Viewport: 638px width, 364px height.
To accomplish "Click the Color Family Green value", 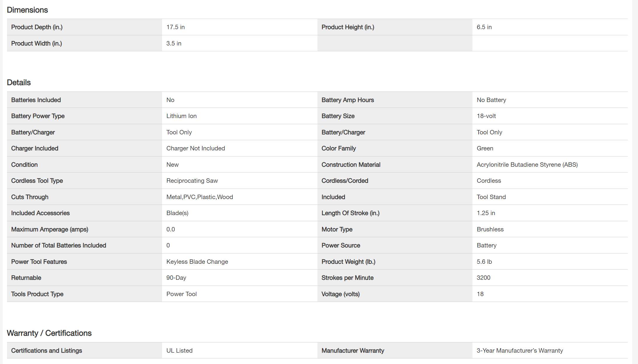I will (485, 148).
